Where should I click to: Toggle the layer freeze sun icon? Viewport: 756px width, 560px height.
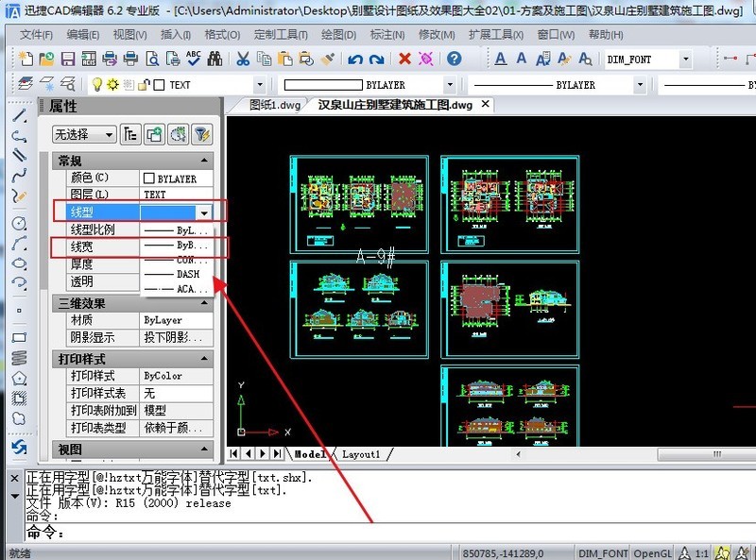(112, 84)
